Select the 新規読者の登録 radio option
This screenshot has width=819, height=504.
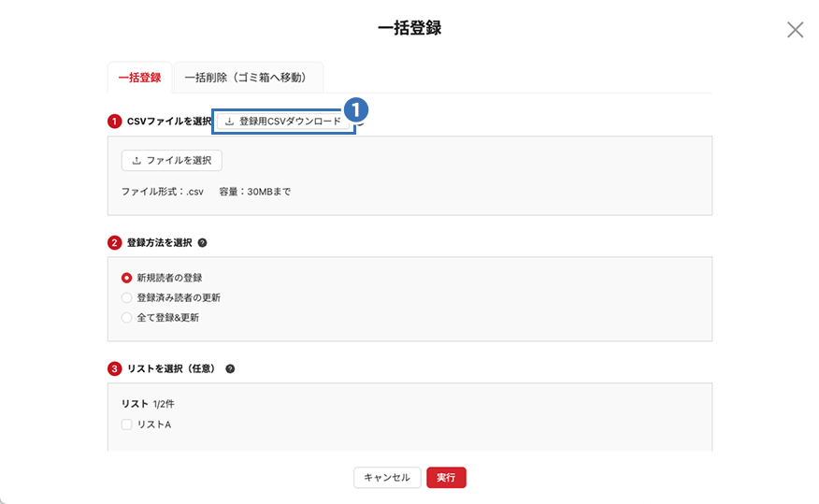point(127,278)
